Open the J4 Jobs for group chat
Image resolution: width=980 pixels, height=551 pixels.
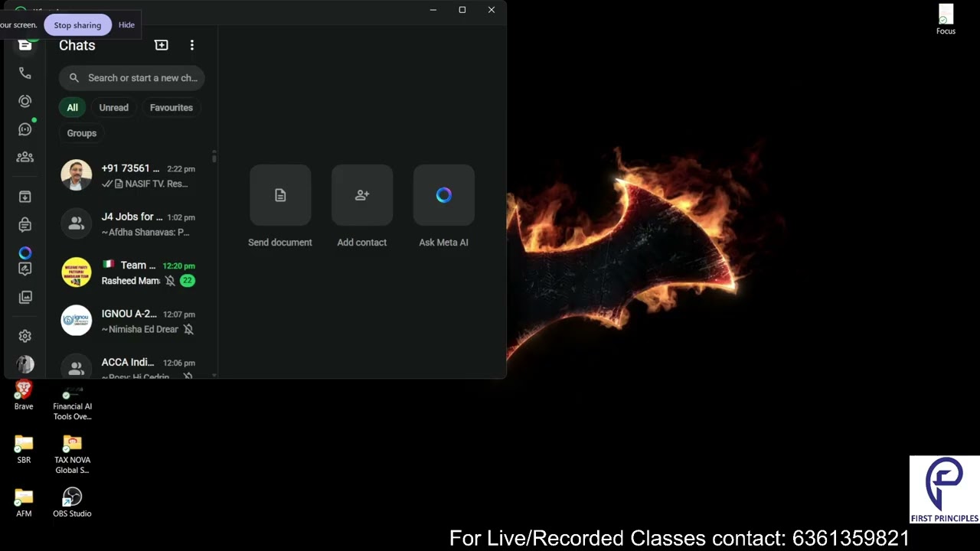tap(132, 224)
